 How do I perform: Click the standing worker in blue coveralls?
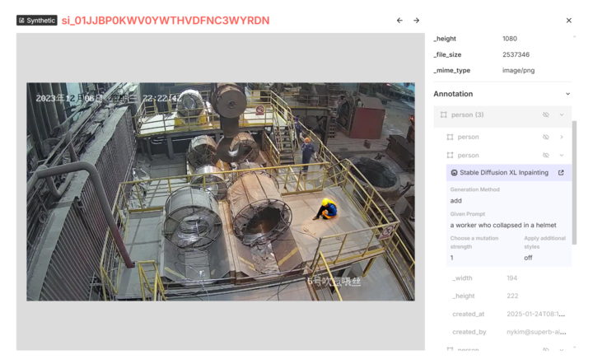[x=307, y=155]
